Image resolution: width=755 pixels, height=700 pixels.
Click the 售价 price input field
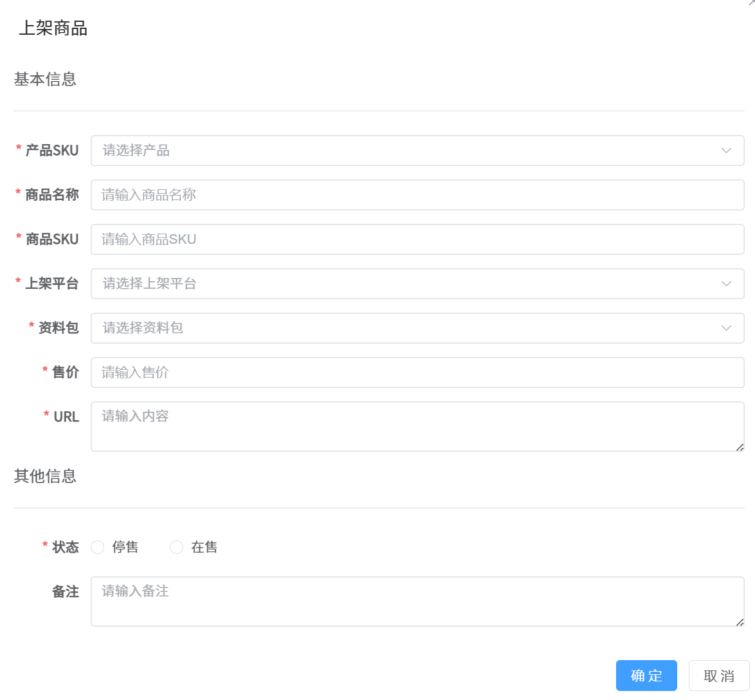(x=418, y=373)
